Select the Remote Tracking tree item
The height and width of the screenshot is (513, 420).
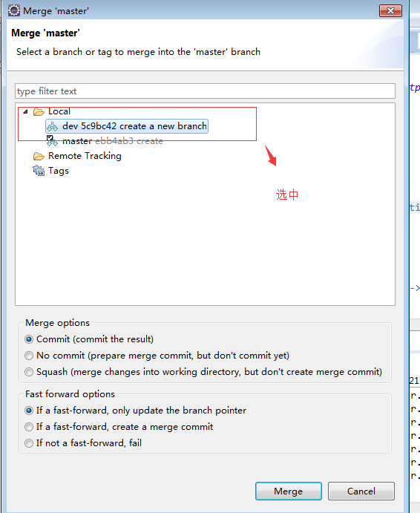point(85,156)
